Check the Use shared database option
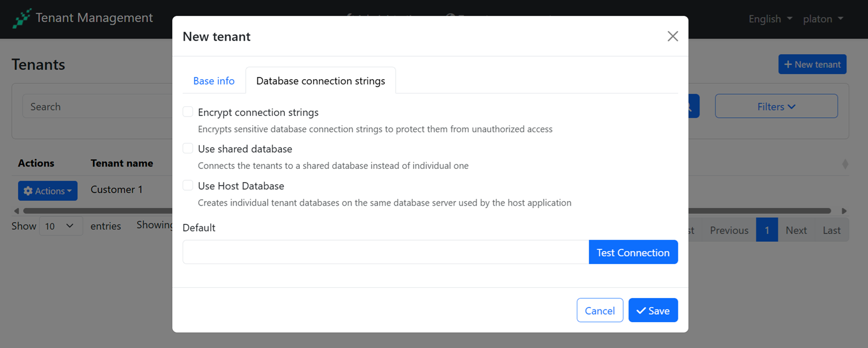This screenshot has height=348, width=868. tap(188, 149)
